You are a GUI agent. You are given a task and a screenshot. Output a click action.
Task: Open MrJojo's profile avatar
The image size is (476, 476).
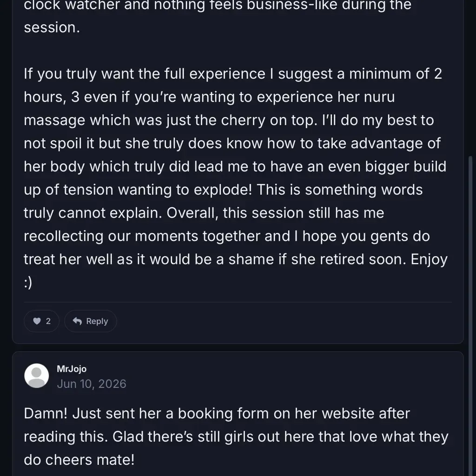click(36, 376)
